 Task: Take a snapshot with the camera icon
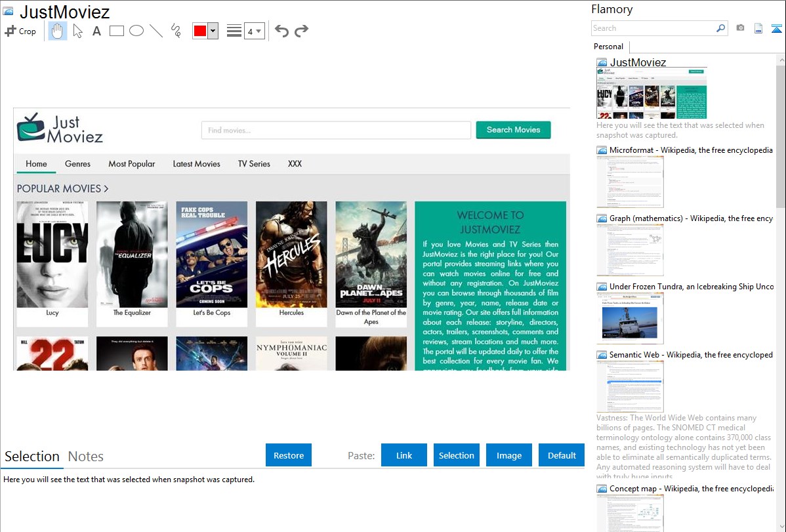tap(740, 28)
